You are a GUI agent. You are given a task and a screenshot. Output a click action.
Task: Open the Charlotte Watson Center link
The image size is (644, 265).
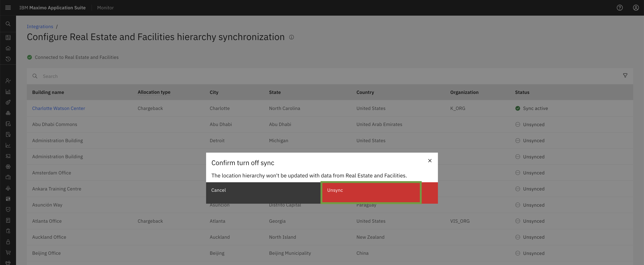pyautogui.click(x=59, y=108)
